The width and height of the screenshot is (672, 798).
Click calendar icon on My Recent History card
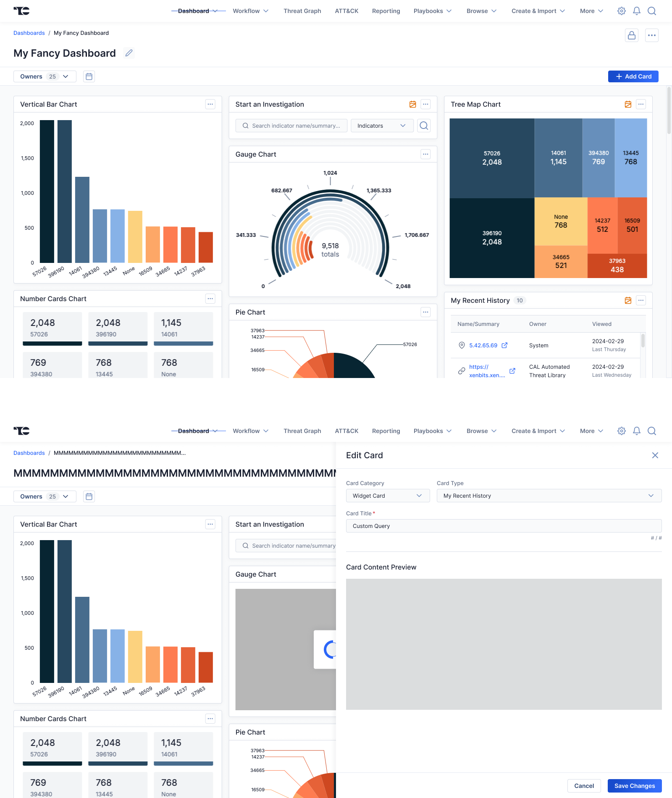(628, 300)
